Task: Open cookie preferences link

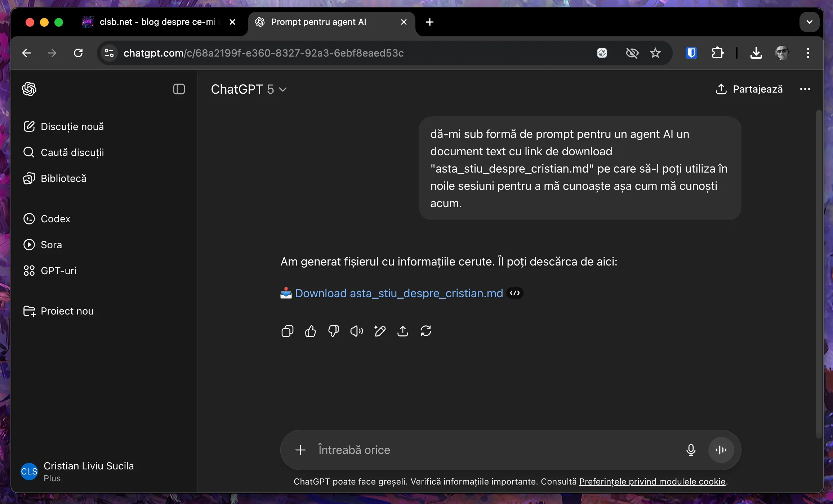Action: [652, 482]
